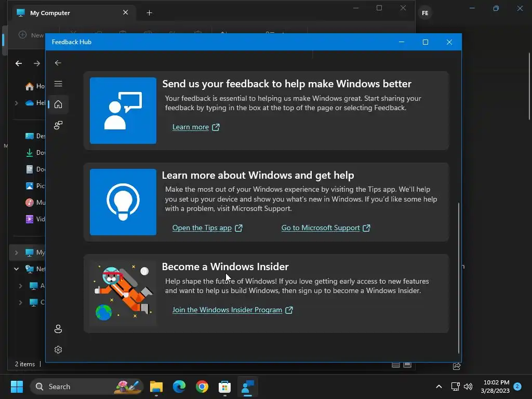532x399 pixels.
Task: Open Documents in File Explorer sidebar
Action: click(x=35, y=169)
